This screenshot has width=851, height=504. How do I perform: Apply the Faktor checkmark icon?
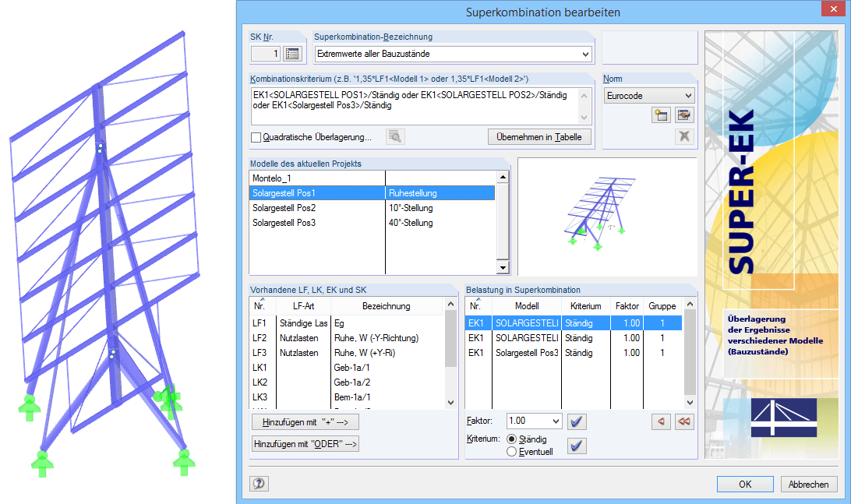coord(577,421)
